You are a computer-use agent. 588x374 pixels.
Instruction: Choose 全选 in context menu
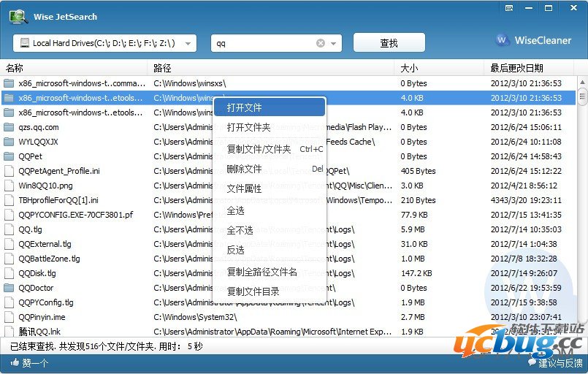270,211
